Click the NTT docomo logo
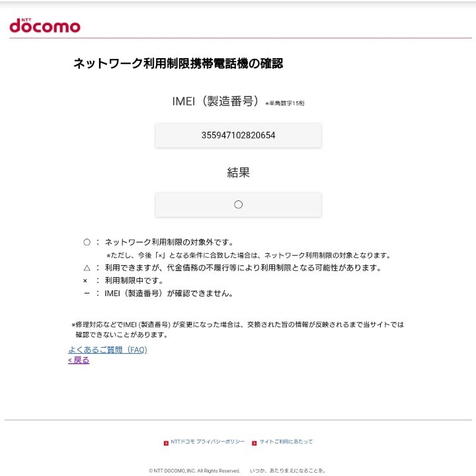The width and height of the screenshot is (476, 476). (x=45, y=26)
